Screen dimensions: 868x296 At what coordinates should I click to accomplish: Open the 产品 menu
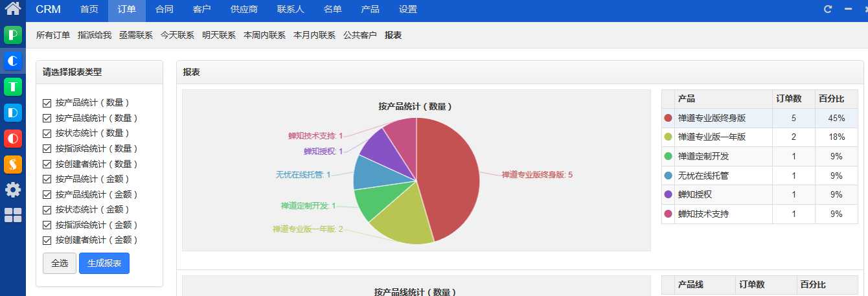point(371,10)
